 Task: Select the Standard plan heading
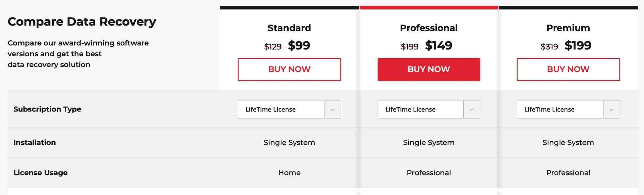pos(289,28)
